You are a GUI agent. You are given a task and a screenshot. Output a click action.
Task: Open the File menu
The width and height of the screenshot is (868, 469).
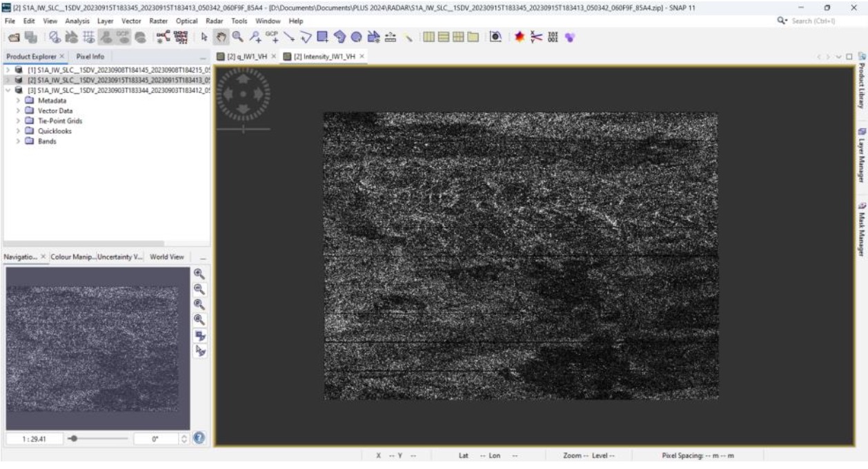click(x=10, y=21)
